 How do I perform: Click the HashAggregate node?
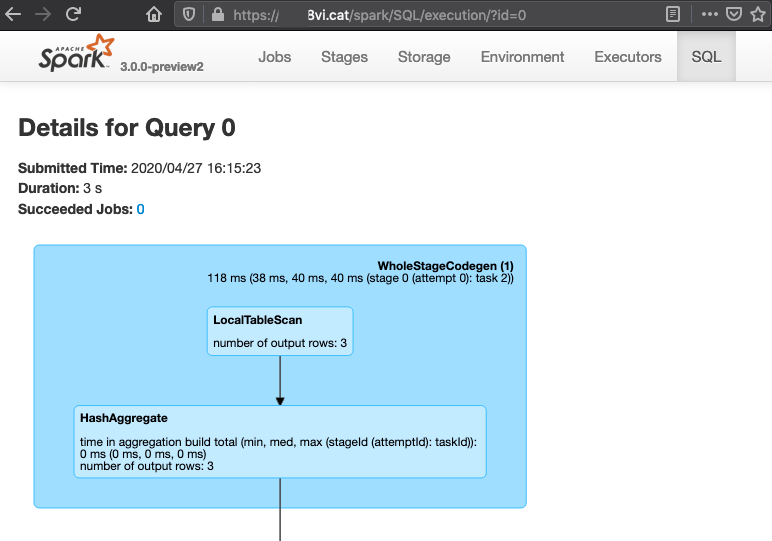pyautogui.click(x=280, y=442)
